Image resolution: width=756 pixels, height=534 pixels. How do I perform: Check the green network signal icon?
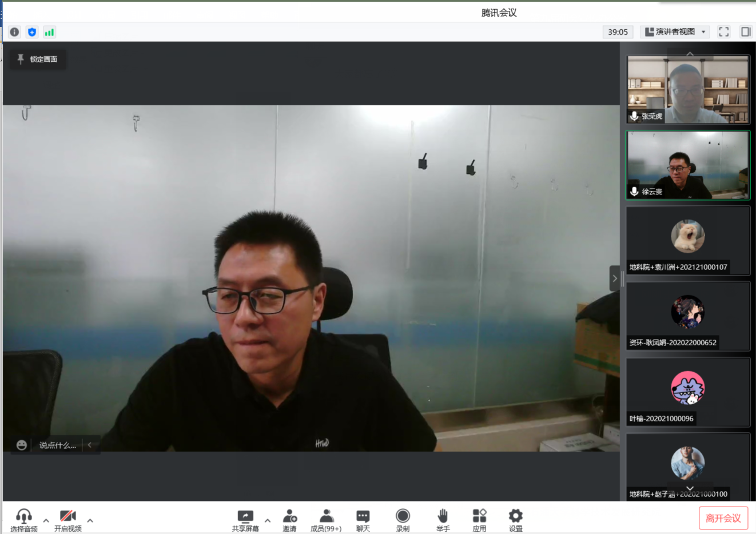[x=49, y=32]
